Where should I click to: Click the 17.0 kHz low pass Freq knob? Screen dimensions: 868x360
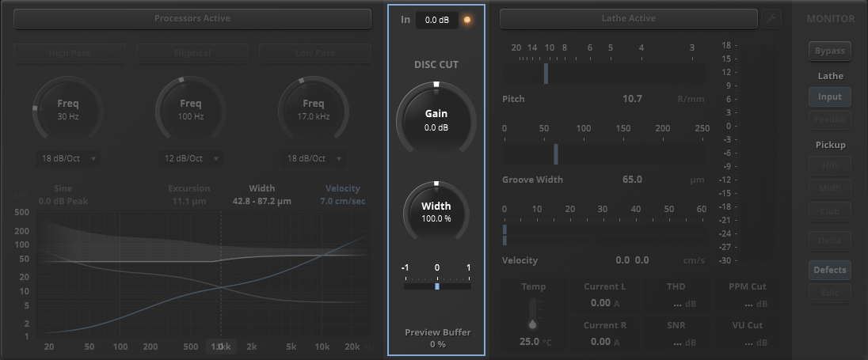(314, 109)
